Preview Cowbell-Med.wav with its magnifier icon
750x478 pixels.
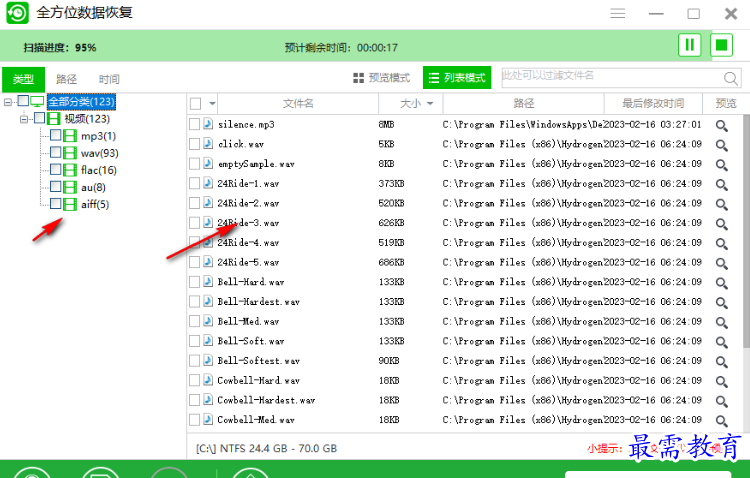pyautogui.click(x=721, y=420)
